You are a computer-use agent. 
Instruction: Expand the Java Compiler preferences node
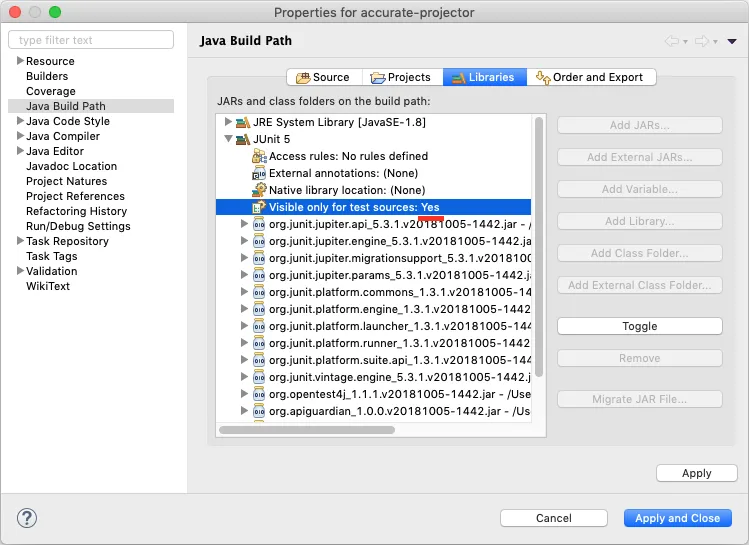19,136
